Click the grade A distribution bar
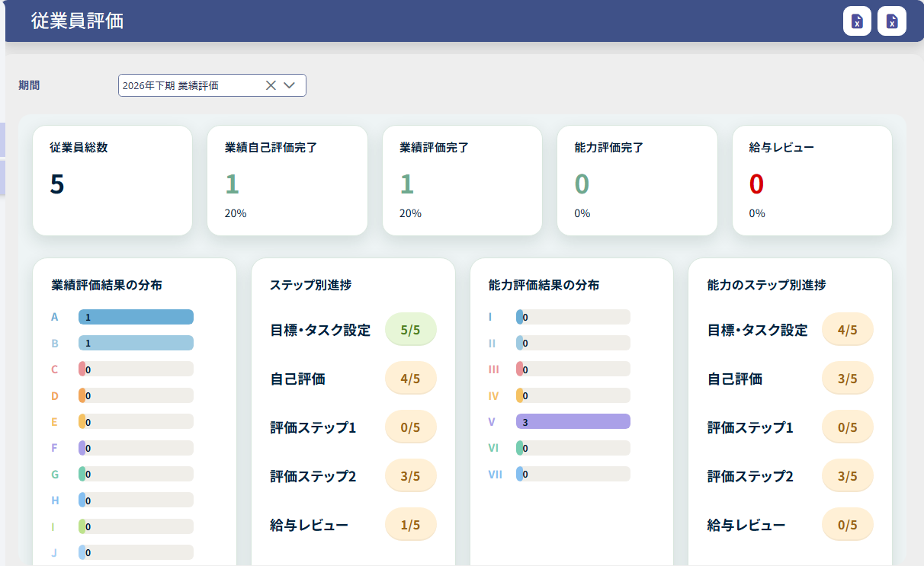924x566 pixels. (136, 317)
